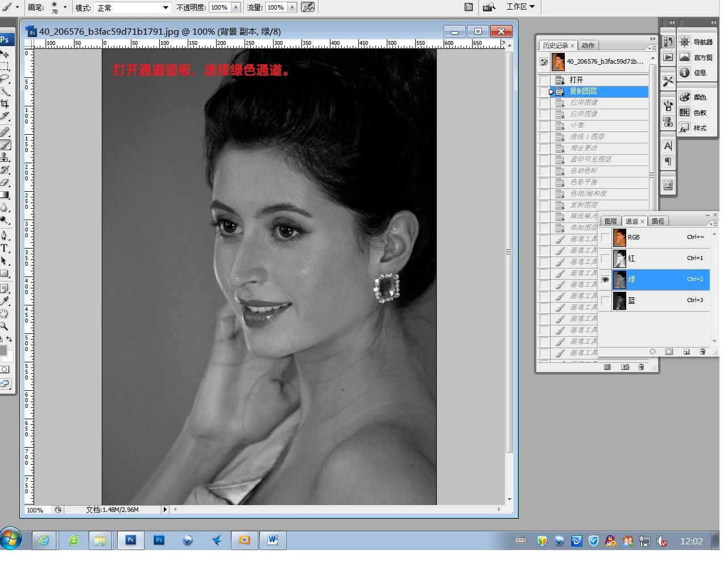This screenshot has height=562, width=728.
Task: Open the workspace (工作区) dropdown
Action: click(x=520, y=7)
